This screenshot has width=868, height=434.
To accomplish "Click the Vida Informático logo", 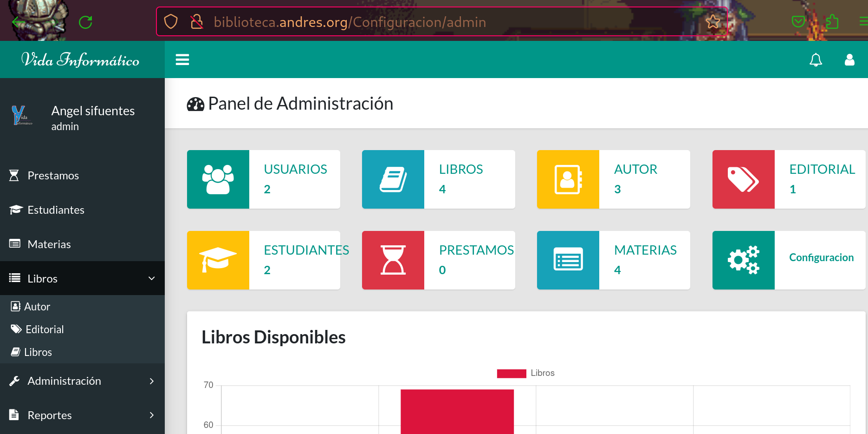I will pos(80,60).
